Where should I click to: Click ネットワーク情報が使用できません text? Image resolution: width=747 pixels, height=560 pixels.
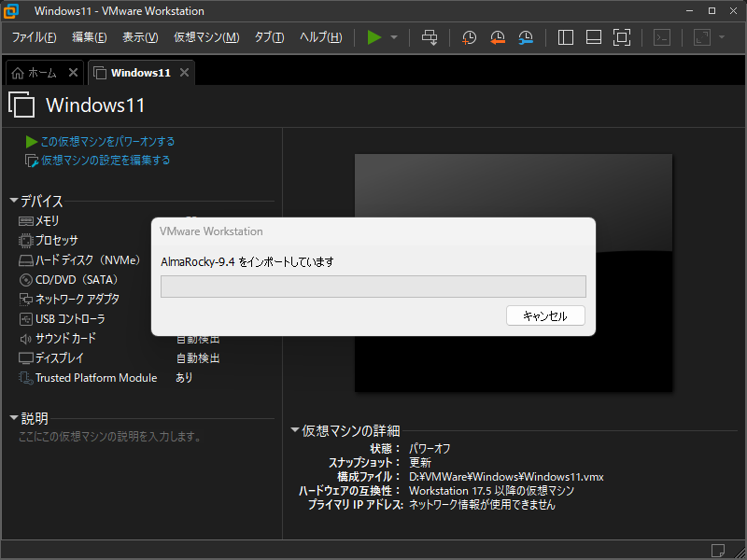coord(482,505)
